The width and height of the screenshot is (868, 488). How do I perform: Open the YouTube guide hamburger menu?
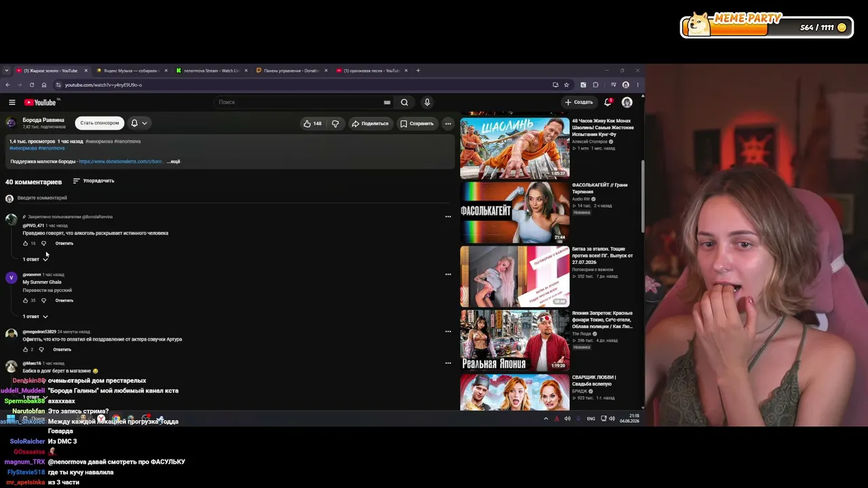tap(12, 102)
